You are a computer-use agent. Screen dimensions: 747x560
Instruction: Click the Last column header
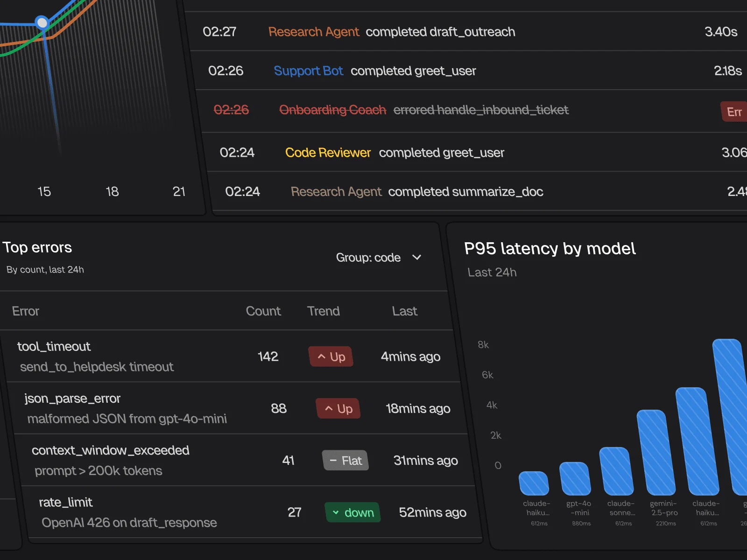(405, 311)
